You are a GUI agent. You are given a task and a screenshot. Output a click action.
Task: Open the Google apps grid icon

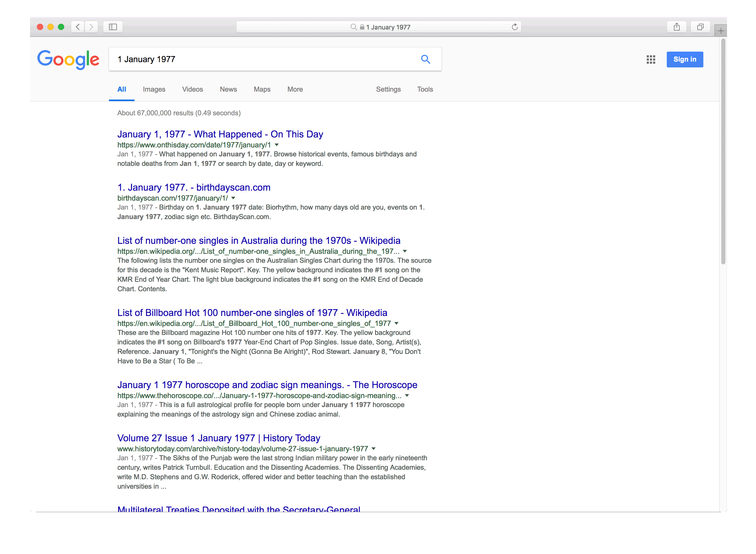(651, 60)
